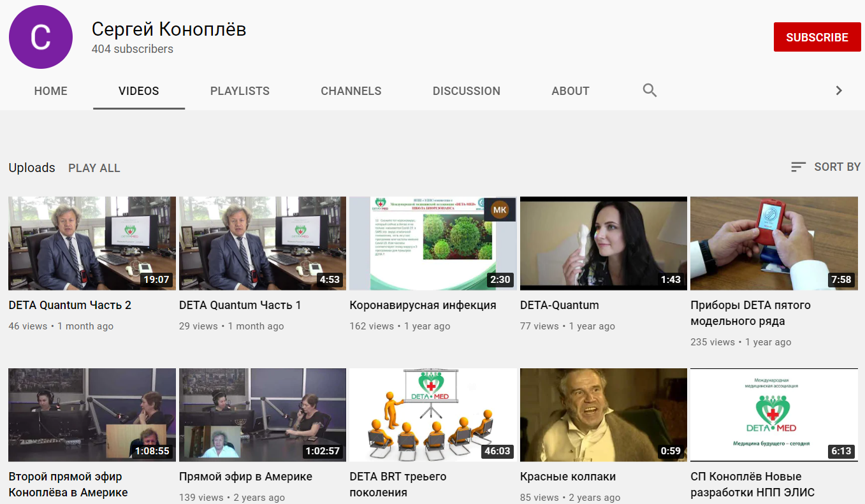This screenshot has width=865, height=504.
Task: Click title Второй прямой эфир Коноплёва
Action: point(68,484)
